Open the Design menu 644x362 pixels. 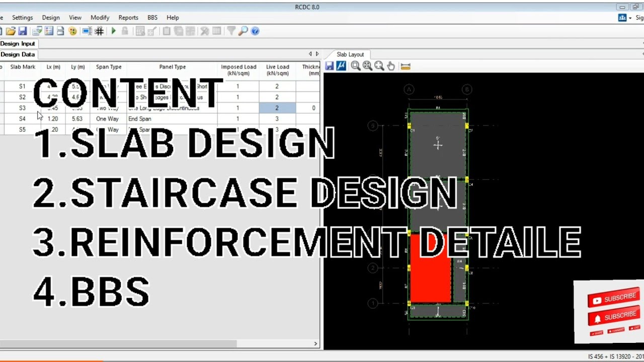51,18
